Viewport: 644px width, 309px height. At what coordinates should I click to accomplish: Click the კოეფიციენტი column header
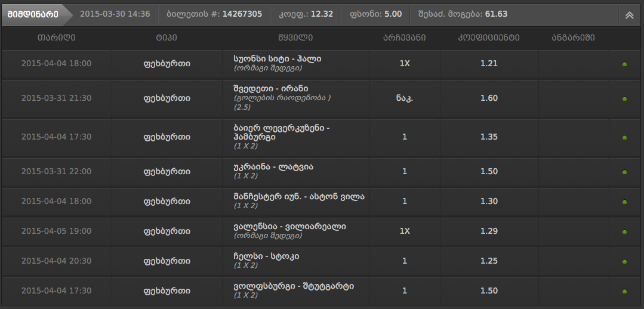(x=489, y=38)
